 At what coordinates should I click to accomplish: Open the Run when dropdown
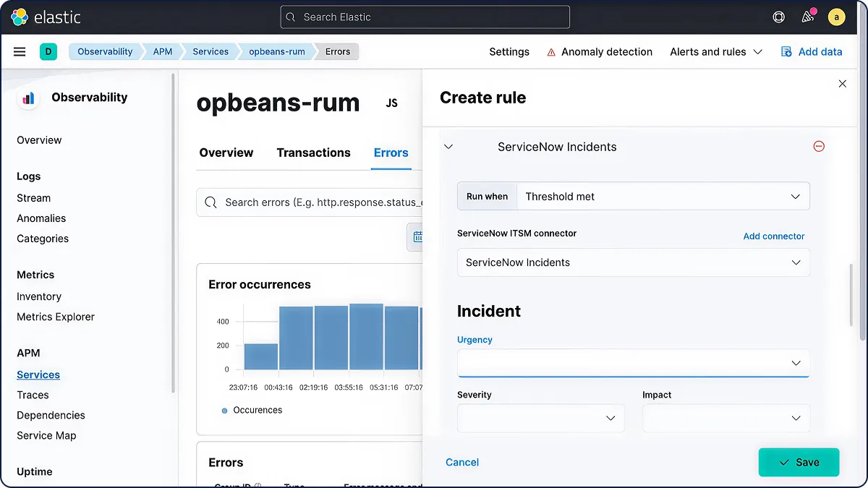663,197
